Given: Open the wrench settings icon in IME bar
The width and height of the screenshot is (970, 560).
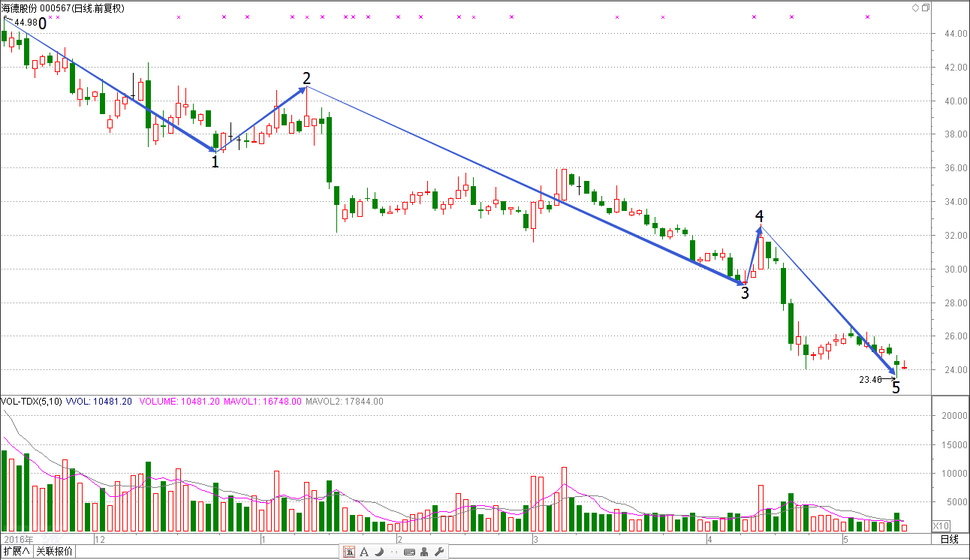Looking at the screenshot, I should point(440,552).
